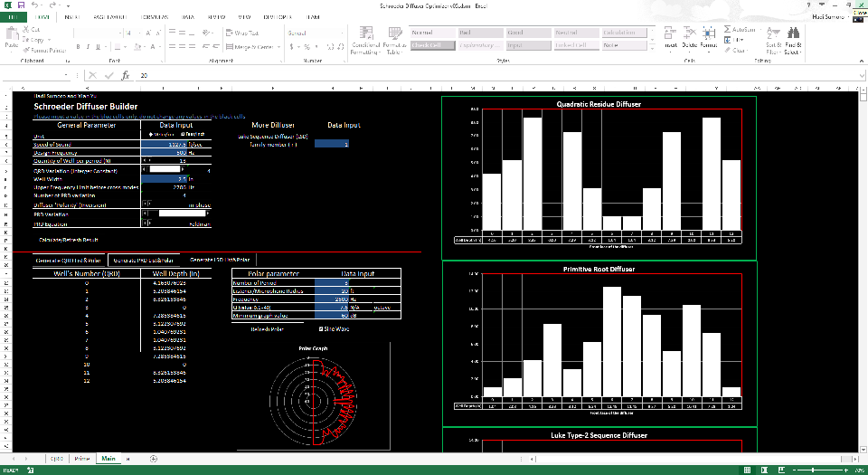Click the Redo arrow icon

[x=52, y=5]
